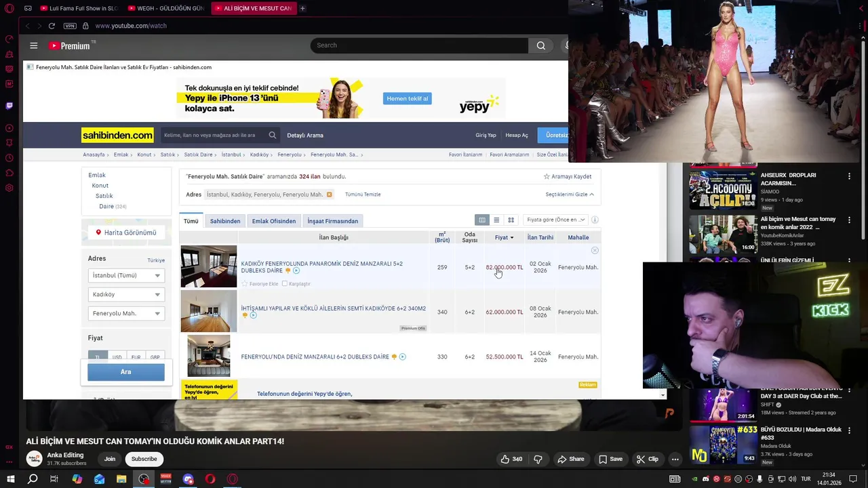This screenshot has width=868, height=488.
Task: Select the Emlak Ofisinden tab
Action: click(x=274, y=221)
